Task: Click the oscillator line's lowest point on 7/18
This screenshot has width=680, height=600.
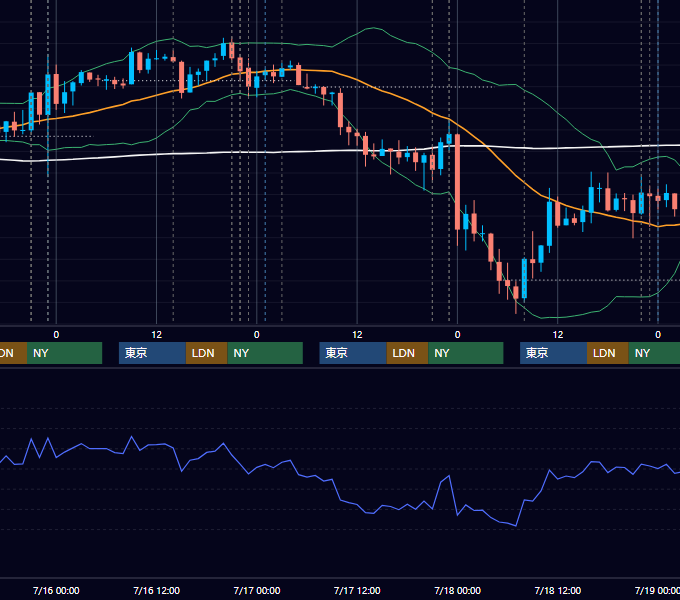Action: 516,526
